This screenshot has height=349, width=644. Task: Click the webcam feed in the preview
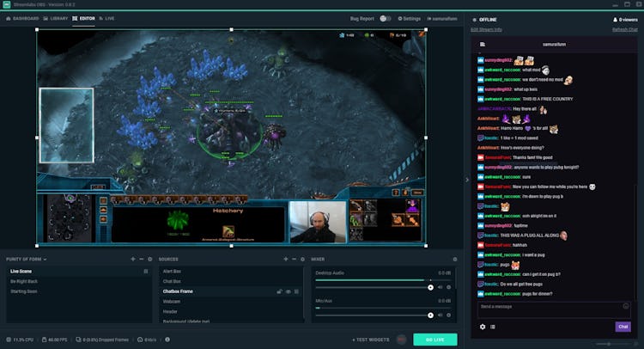pos(318,222)
